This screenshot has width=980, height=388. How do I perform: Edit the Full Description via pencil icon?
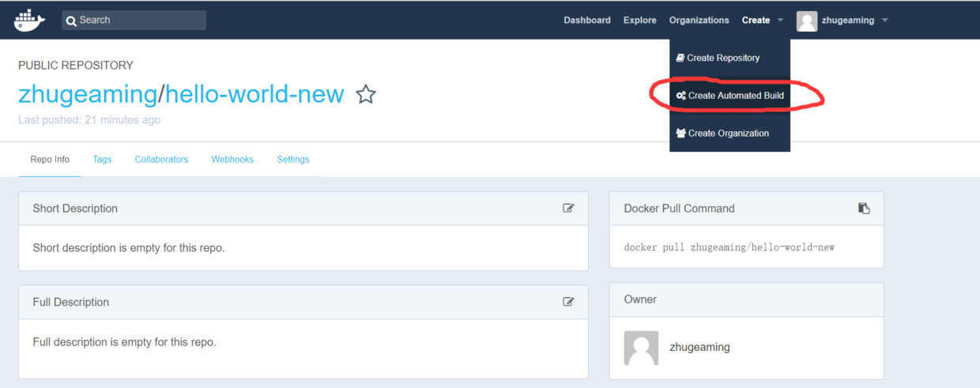568,302
